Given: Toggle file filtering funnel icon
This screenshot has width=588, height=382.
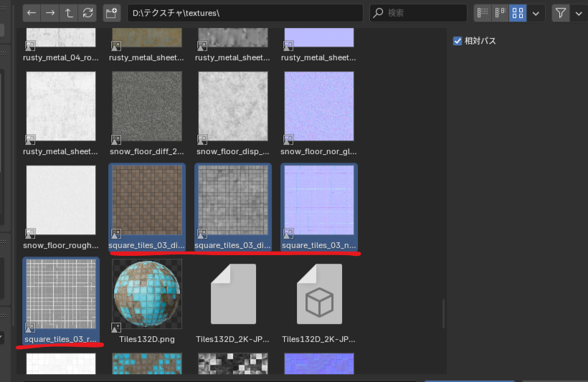Looking at the screenshot, I should (561, 13).
